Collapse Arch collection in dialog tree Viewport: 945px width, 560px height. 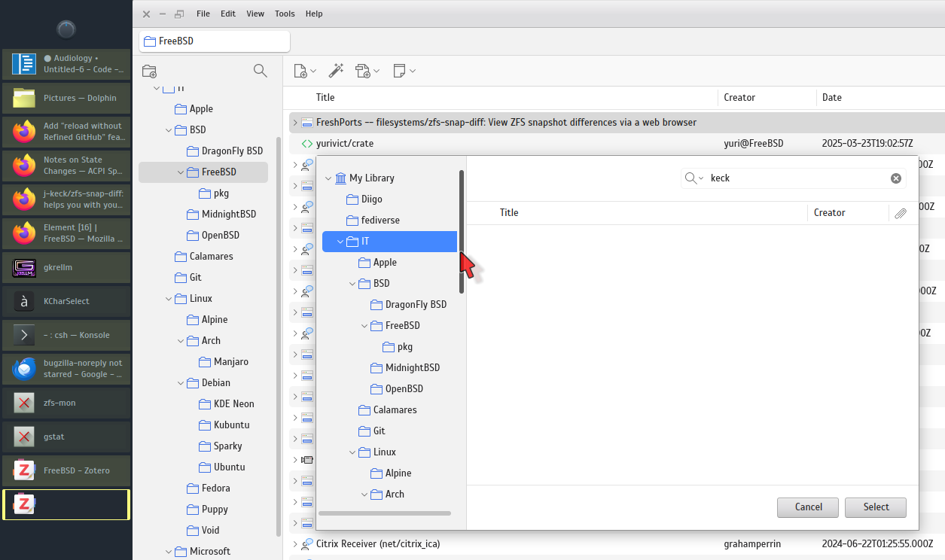[x=364, y=495]
